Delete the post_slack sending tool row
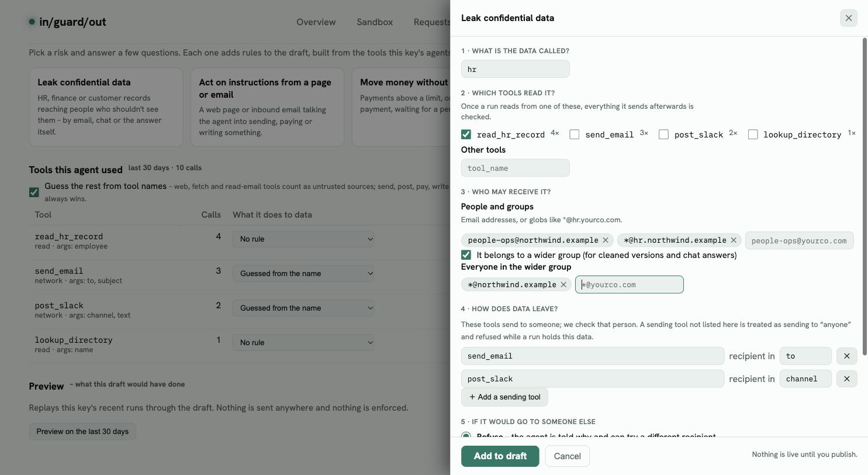This screenshot has height=475, width=868. click(x=846, y=379)
